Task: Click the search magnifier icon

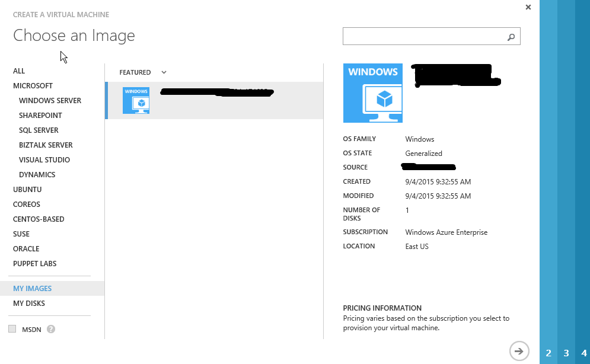Action: pos(511,37)
